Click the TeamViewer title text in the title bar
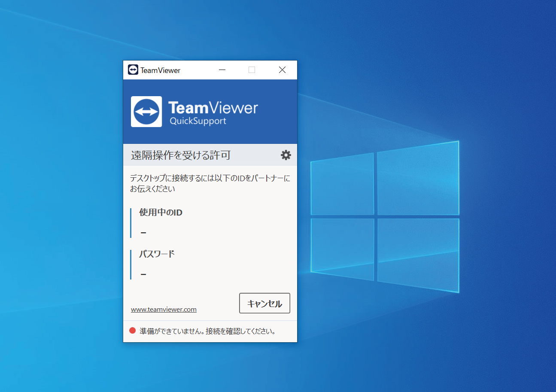The width and height of the screenshot is (556, 392). [160, 70]
